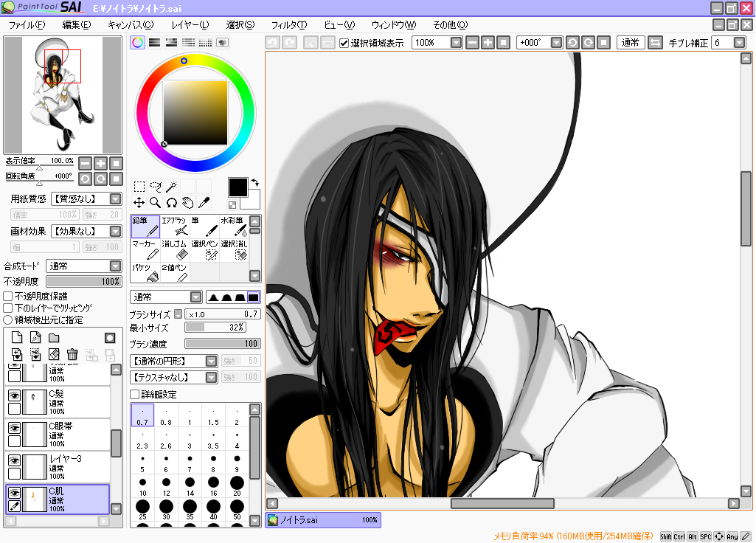Toggle 選択領域表示 checkbox

pyautogui.click(x=344, y=43)
